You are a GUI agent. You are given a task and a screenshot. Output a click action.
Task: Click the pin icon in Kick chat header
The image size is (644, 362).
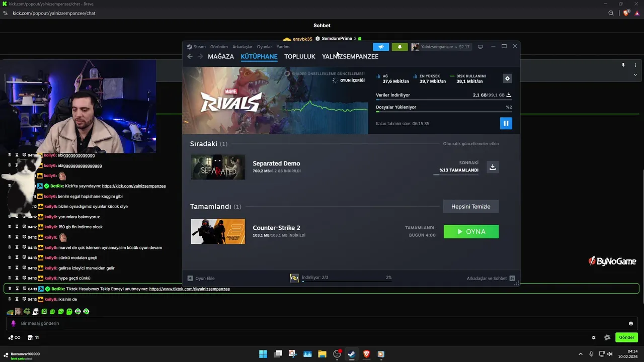[x=623, y=65]
